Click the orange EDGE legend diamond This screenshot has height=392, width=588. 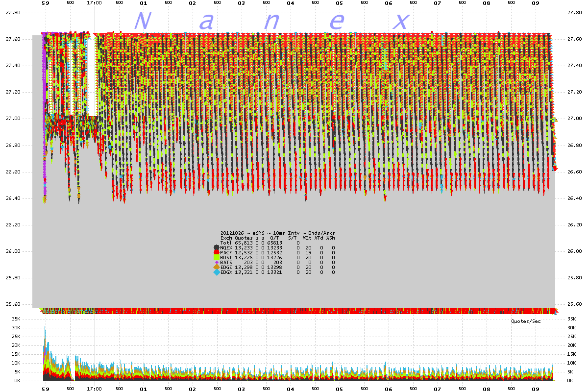(217, 268)
